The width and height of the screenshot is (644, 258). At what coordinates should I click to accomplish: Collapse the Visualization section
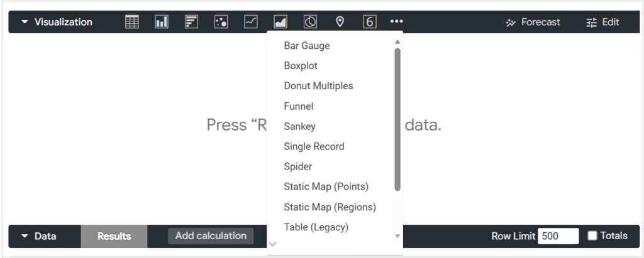25,22
